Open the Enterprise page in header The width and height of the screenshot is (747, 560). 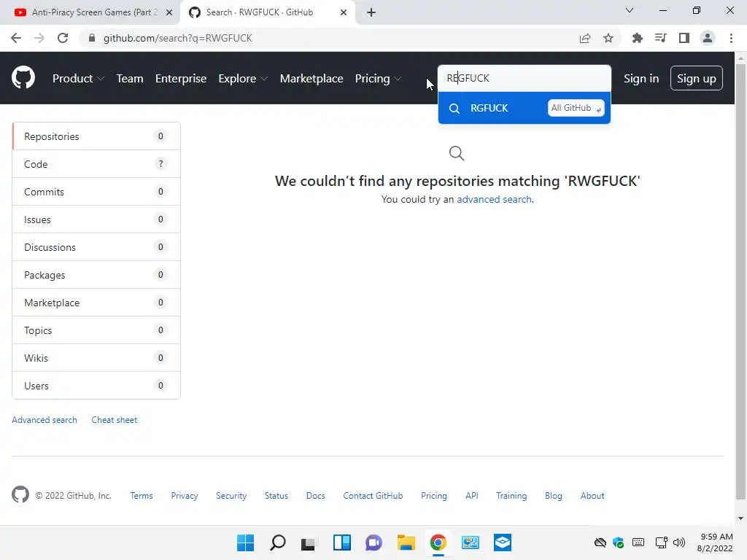point(181,78)
